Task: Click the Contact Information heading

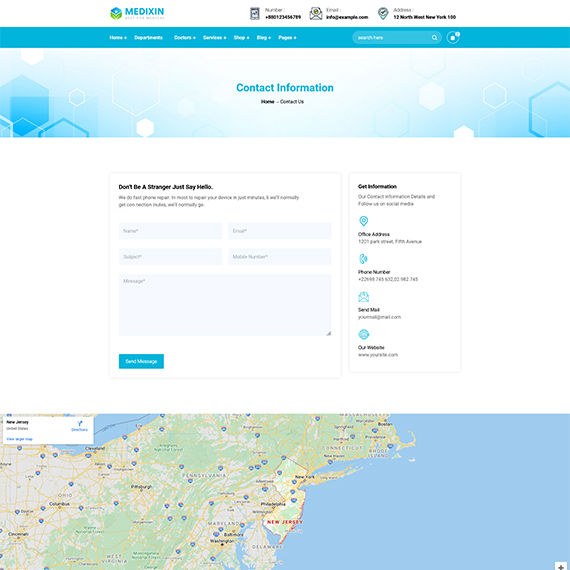Action: (285, 88)
